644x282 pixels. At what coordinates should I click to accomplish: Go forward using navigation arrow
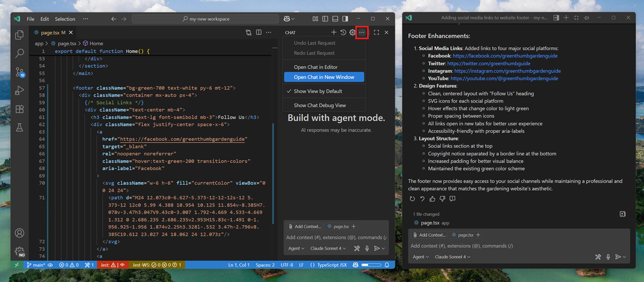(125, 19)
